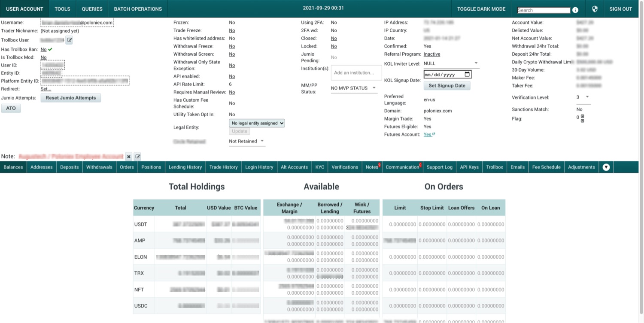This screenshot has width=644, height=323.
Task: Expand more tabs with circled arrow icon
Action: coord(606,167)
